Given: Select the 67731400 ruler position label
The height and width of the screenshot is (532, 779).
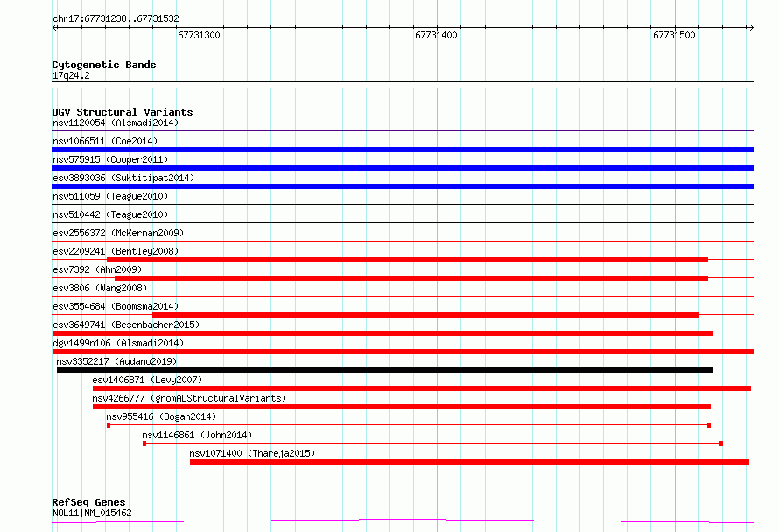Looking at the screenshot, I should (436, 35).
